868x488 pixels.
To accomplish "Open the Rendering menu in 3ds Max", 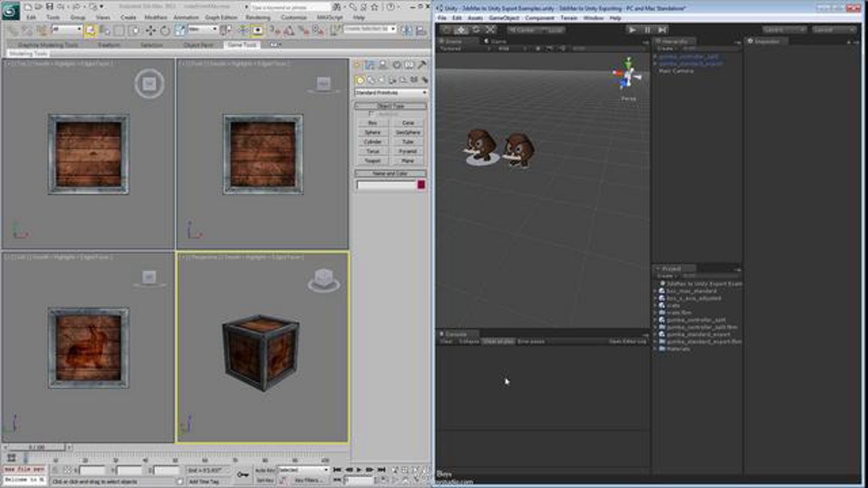I will [258, 17].
